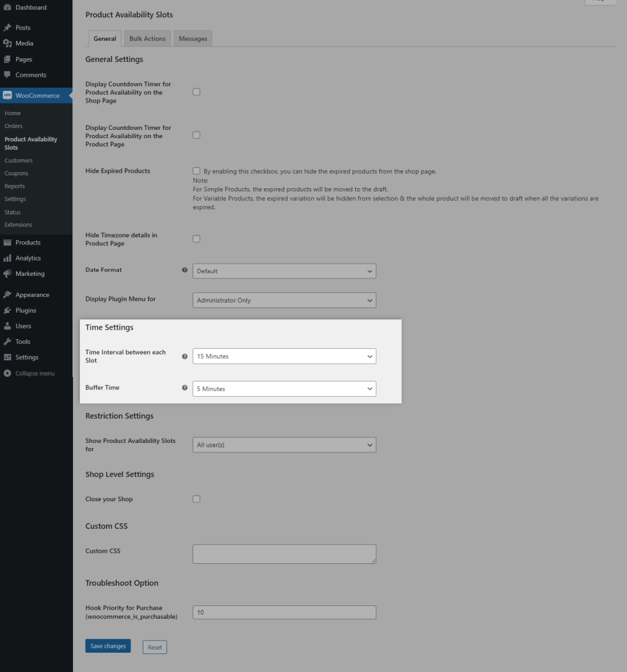Image resolution: width=627 pixels, height=672 pixels.
Task: Open Display Plugin Menu for dropdown
Action: (284, 300)
